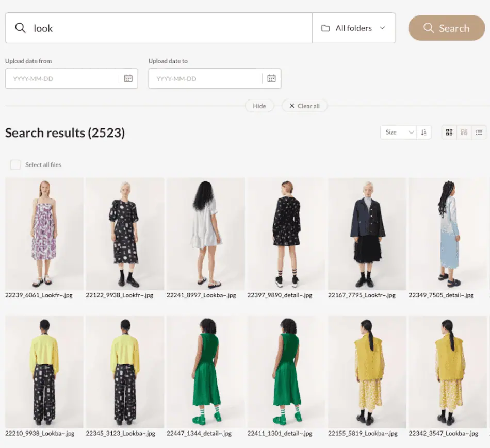This screenshot has height=448, width=490.
Task: Open thumbnail 22349_7505_detail light blue dress
Action: pyautogui.click(x=448, y=234)
